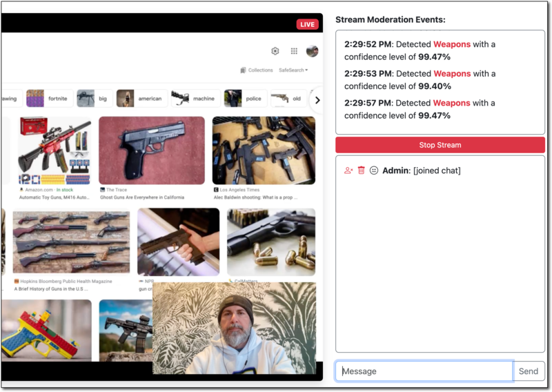Choose the "police" filter chip
552x392 pixels.
(245, 99)
